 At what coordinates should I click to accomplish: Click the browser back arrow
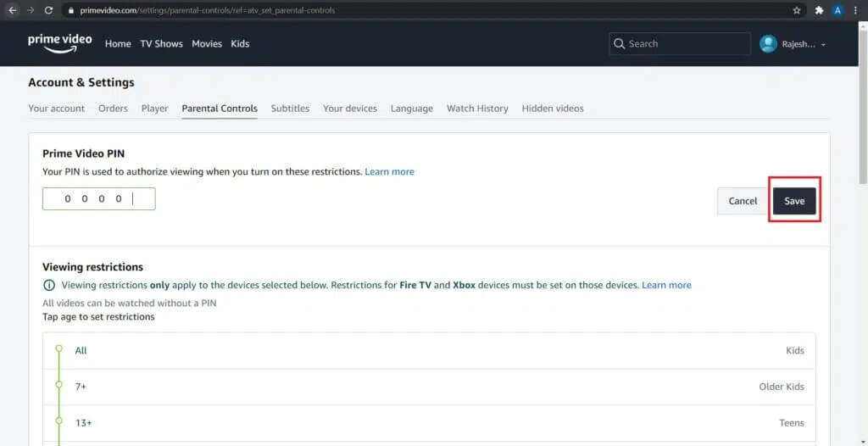[x=12, y=10]
